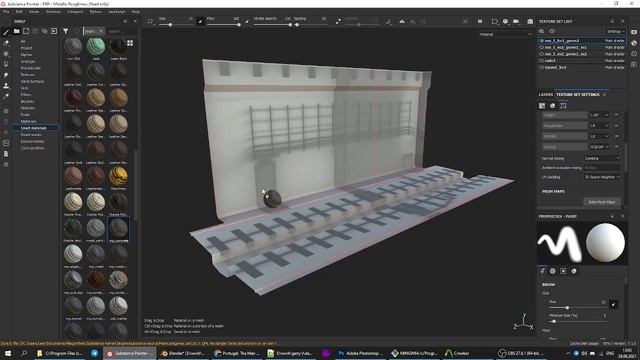This screenshot has height=360, width=640.
Task: Toggle visibility of third texture set
Action: pos(542,54)
